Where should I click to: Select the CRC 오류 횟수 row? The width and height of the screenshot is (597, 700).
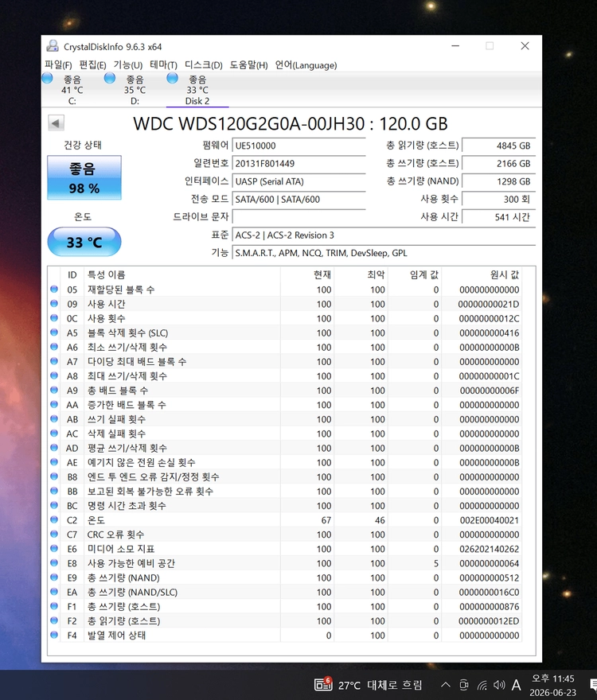[285, 535]
